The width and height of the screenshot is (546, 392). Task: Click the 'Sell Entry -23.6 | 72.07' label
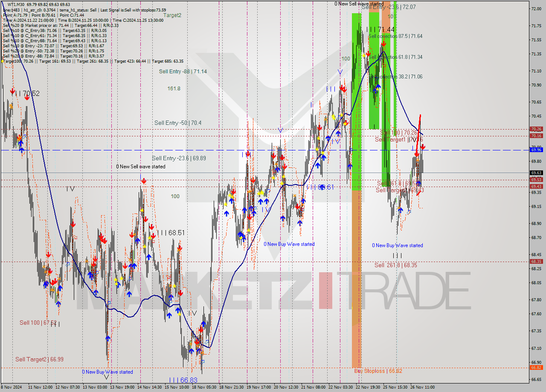tap(389, 7)
